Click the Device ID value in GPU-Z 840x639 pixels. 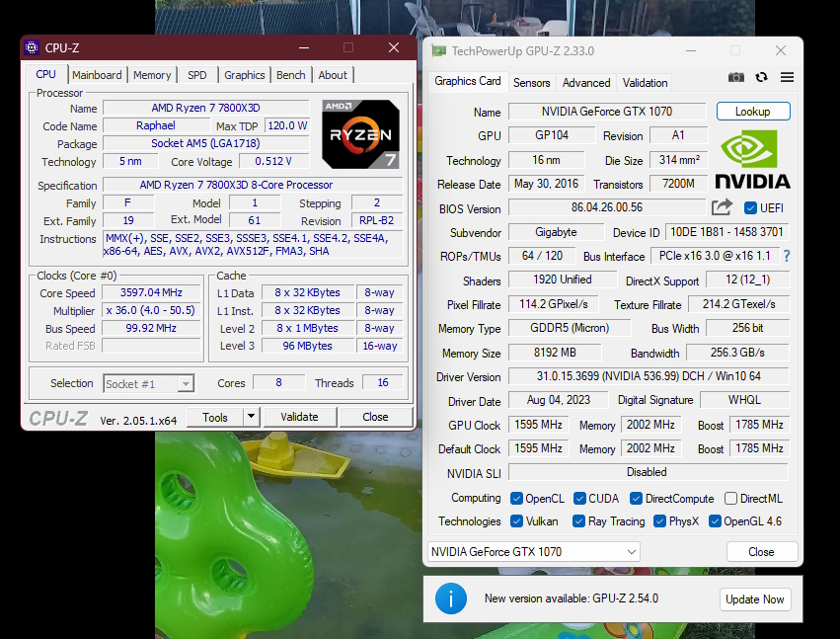[726, 232]
